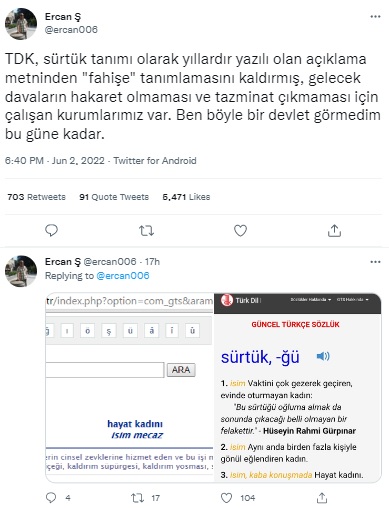View the 703 Retweets list

click(x=36, y=197)
